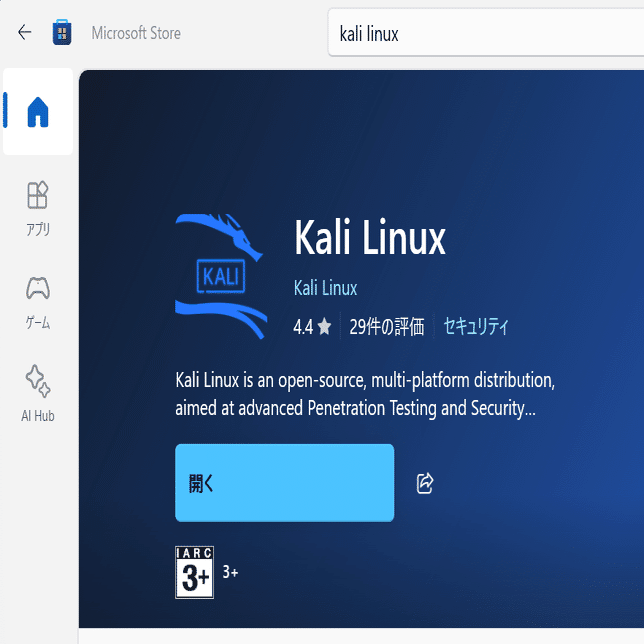Click the Microsoft Store title text

(136, 33)
